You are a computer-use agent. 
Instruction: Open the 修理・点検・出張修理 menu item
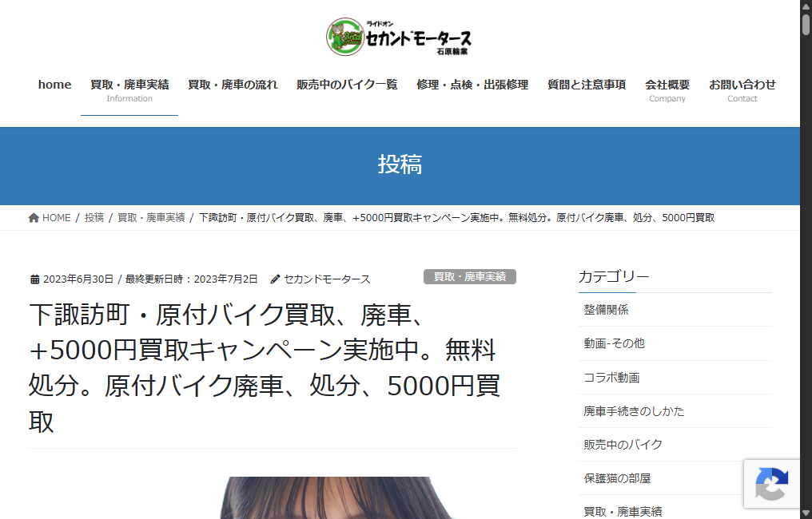coord(472,85)
